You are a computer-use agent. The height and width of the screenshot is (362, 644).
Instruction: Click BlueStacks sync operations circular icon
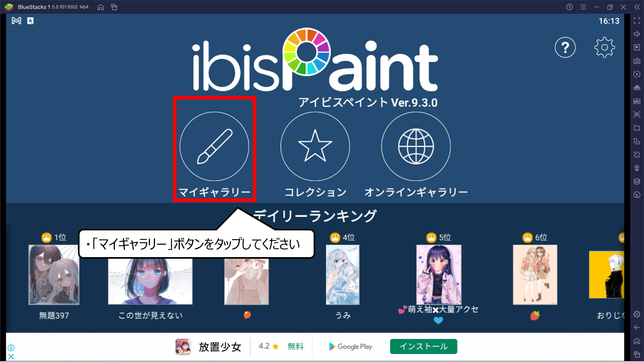[637, 74]
